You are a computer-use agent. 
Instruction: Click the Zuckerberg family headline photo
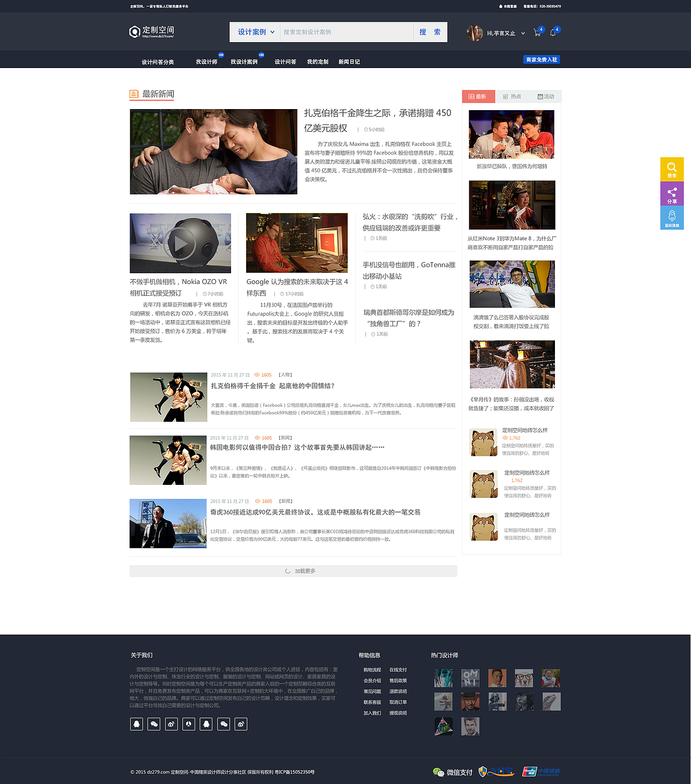tap(214, 152)
